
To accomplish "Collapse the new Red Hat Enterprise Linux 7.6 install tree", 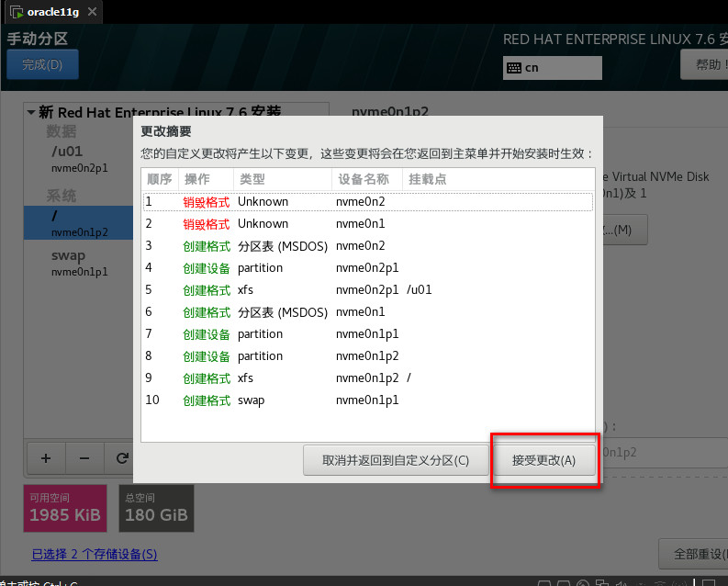I will coord(32,112).
